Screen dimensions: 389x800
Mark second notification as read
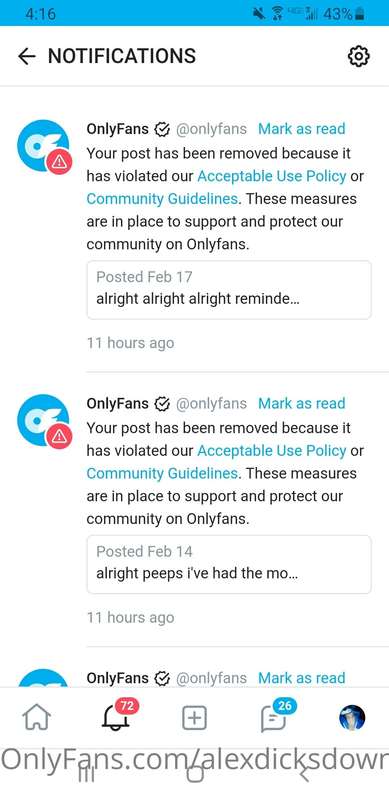tap(302, 403)
